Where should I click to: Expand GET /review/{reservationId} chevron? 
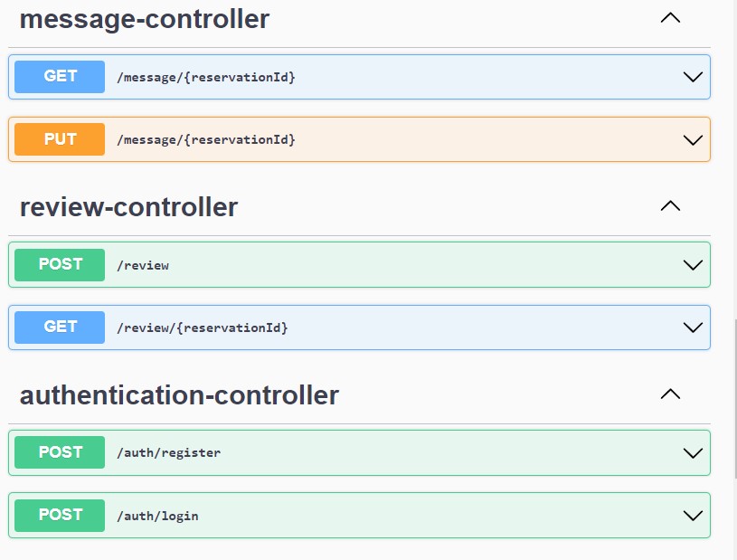coord(693,327)
